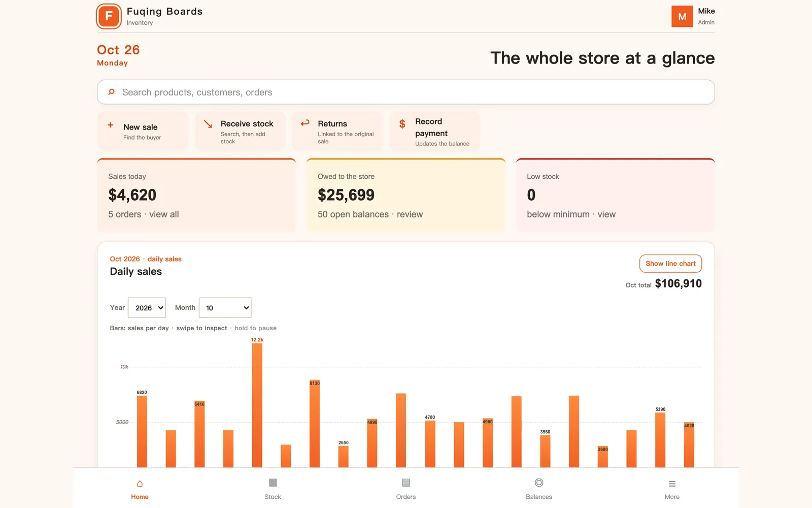Click the Daily sales heading
This screenshot has width=812, height=508.
(x=136, y=271)
